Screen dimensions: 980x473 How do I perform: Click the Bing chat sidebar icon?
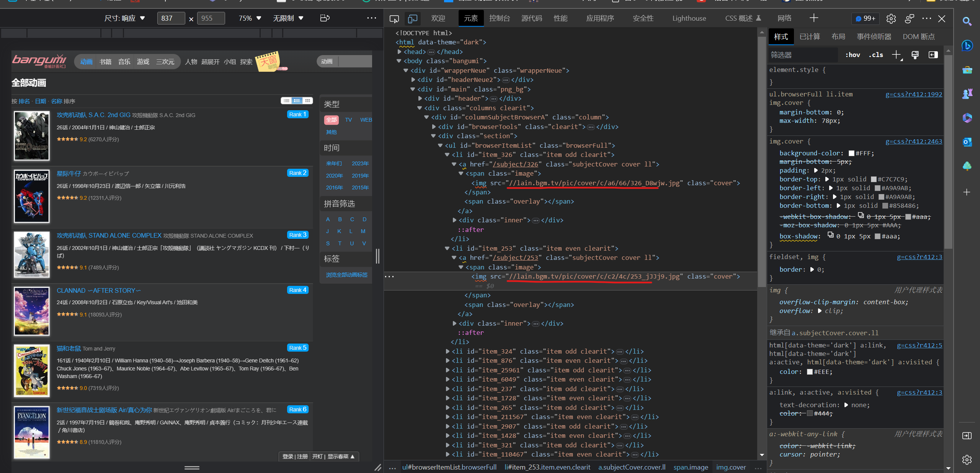click(x=967, y=46)
